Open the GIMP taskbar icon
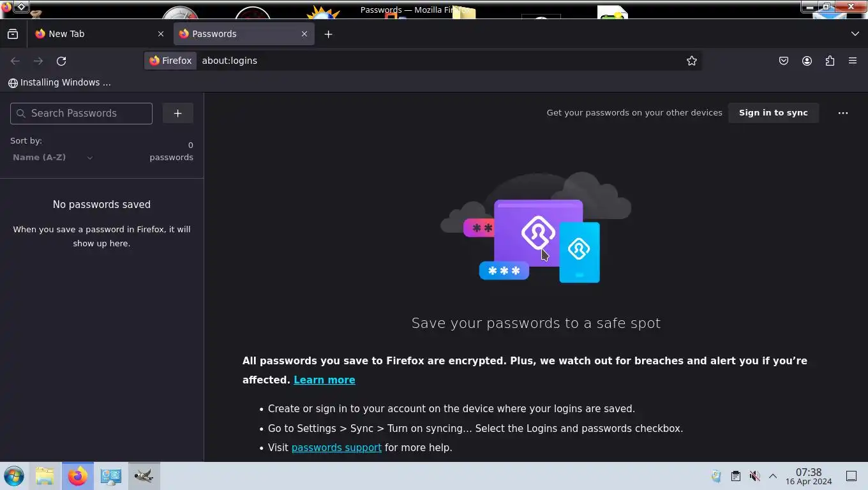The image size is (868, 490). [x=144, y=476]
